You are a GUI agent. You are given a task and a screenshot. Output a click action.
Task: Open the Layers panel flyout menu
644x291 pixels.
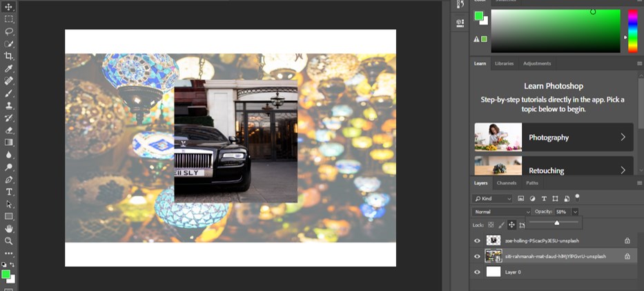[x=639, y=183]
